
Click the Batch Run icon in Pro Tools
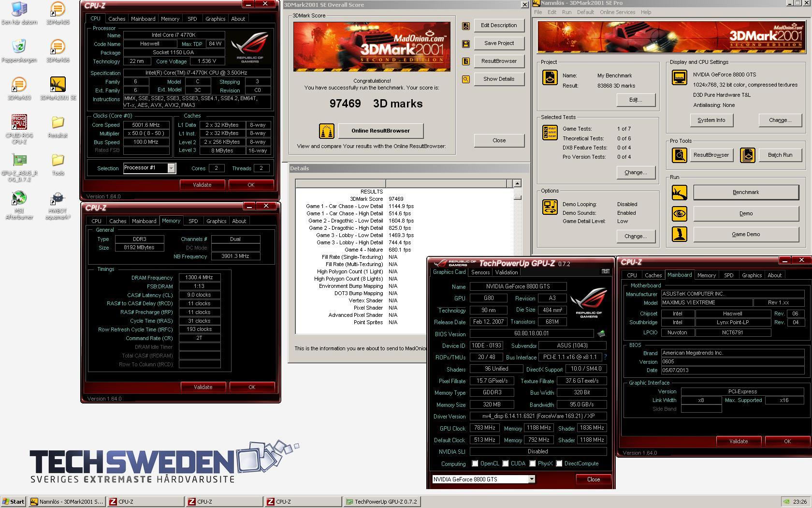tap(748, 155)
